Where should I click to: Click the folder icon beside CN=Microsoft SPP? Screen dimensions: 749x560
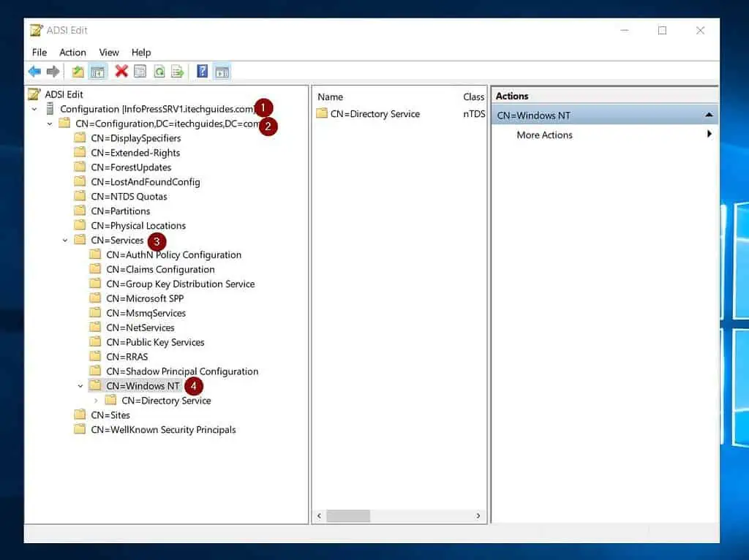tap(95, 298)
